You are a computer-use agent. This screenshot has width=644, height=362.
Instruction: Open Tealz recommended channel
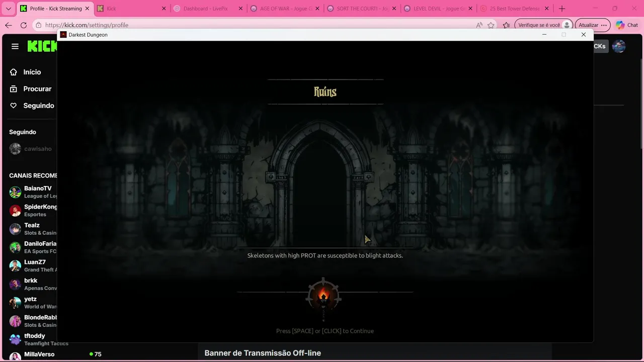[32, 229]
